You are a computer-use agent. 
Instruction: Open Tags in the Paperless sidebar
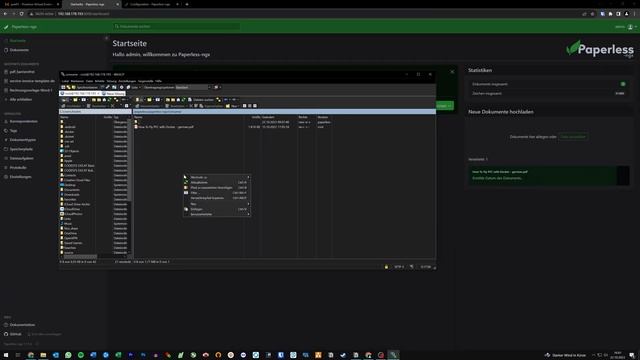click(x=11, y=131)
